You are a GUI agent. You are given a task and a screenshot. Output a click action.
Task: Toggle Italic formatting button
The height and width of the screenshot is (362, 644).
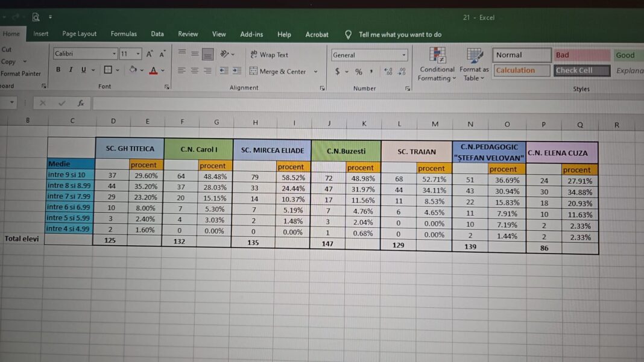click(x=71, y=70)
